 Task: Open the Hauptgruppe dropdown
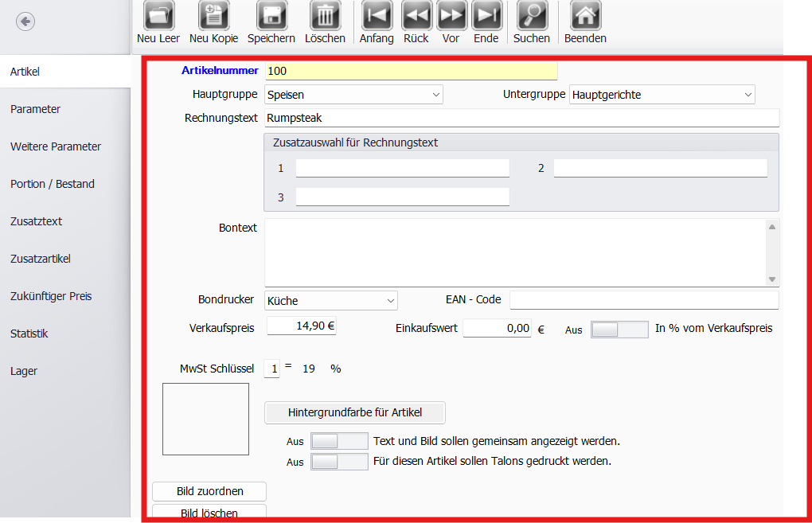(353, 95)
